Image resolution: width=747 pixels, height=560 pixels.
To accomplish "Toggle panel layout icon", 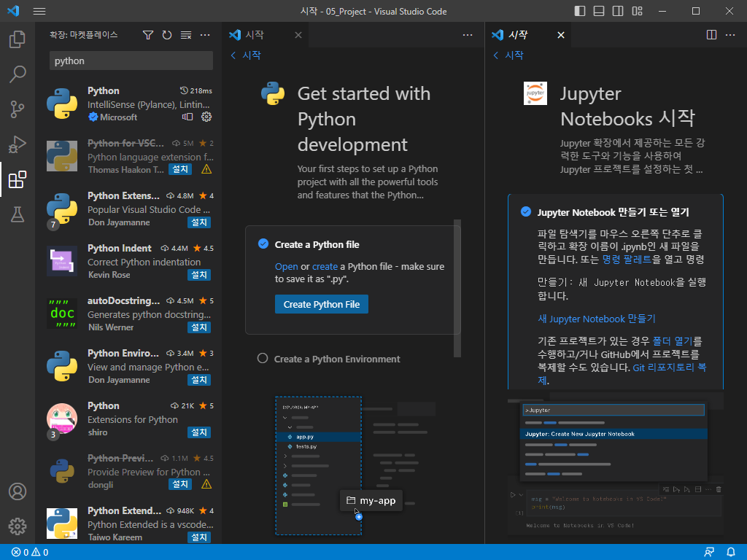I will pos(599,11).
